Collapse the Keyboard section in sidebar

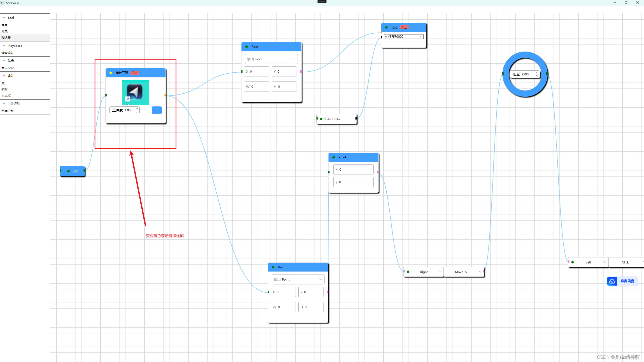click(4, 46)
